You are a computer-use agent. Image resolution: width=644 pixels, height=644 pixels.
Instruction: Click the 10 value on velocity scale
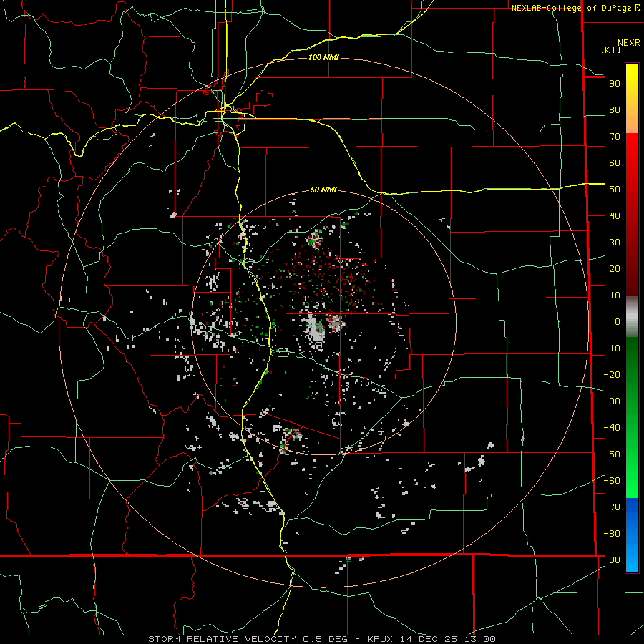[x=615, y=296]
